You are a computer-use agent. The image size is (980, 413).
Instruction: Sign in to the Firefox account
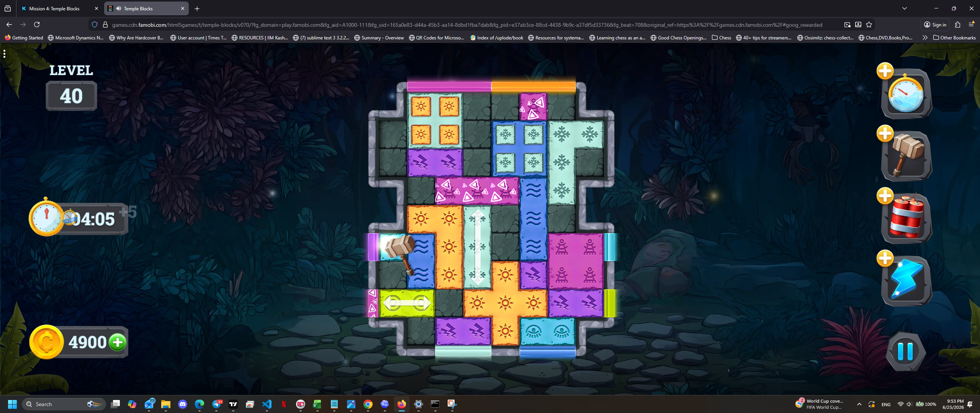tap(935, 24)
